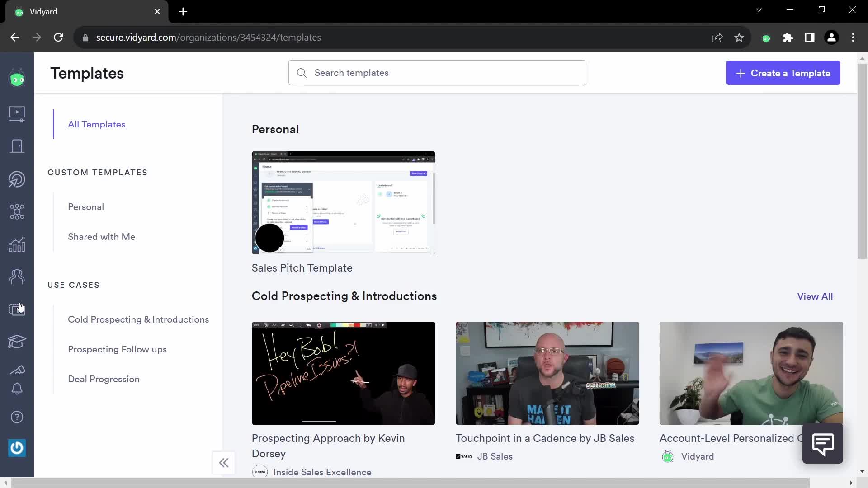Click the JB Sales author label
This screenshot has width=868, height=488.
coord(495,456)
